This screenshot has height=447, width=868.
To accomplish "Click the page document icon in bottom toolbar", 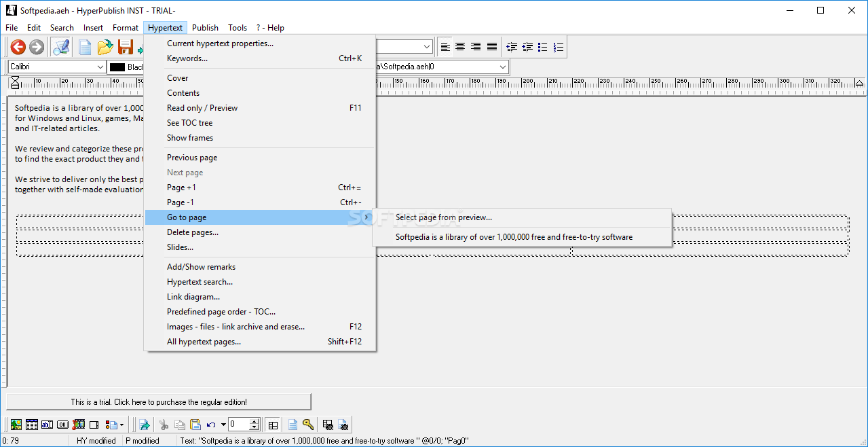I will [x=293, y=425].
